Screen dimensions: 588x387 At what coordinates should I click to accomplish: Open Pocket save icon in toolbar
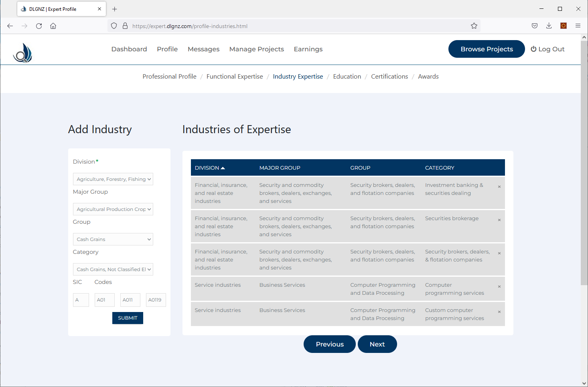click(535, 26)
